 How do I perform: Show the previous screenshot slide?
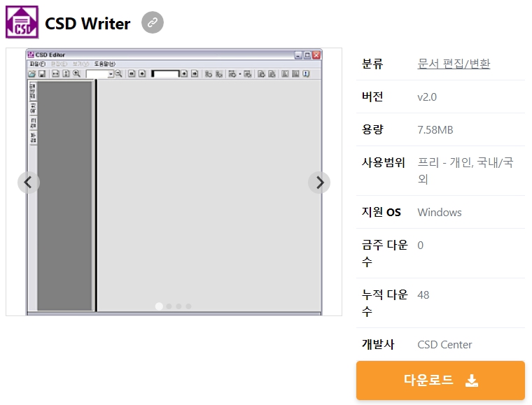[29, 183]
